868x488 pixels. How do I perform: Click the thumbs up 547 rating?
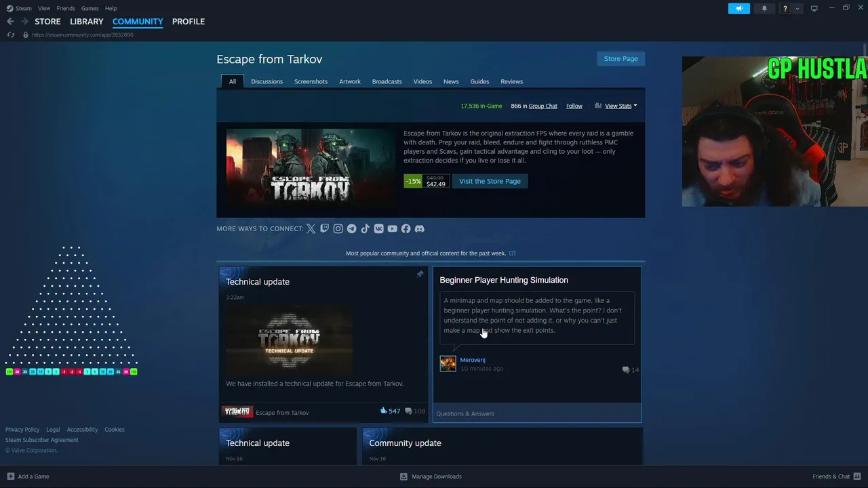coord(390,411)
